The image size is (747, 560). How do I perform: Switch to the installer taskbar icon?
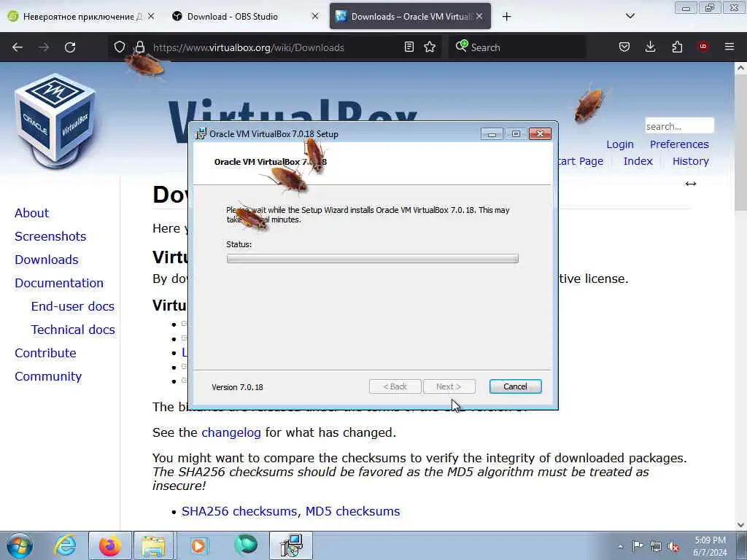(x=291, y=545)
